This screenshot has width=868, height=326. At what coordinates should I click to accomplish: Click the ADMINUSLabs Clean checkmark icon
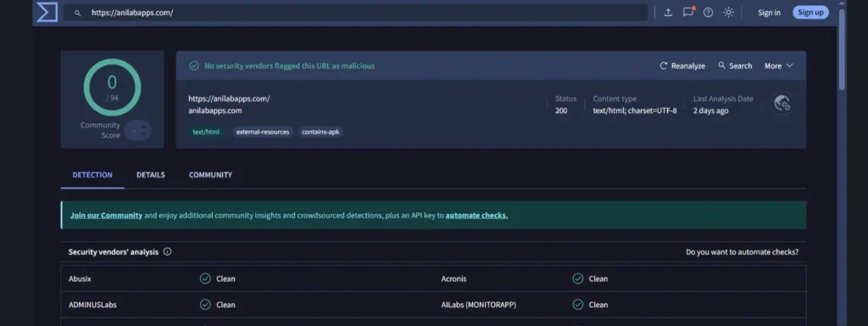[x=205, y=305]
